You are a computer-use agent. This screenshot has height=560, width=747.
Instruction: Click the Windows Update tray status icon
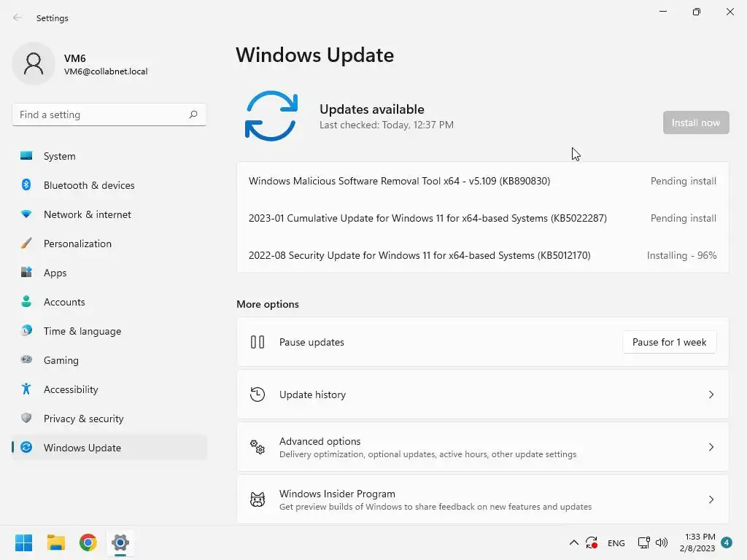pos(592,542)
